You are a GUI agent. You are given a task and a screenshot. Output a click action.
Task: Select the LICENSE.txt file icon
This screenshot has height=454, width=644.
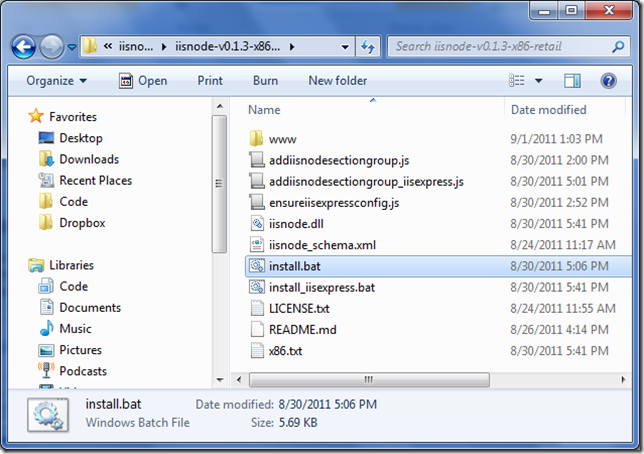pos(257,309)
